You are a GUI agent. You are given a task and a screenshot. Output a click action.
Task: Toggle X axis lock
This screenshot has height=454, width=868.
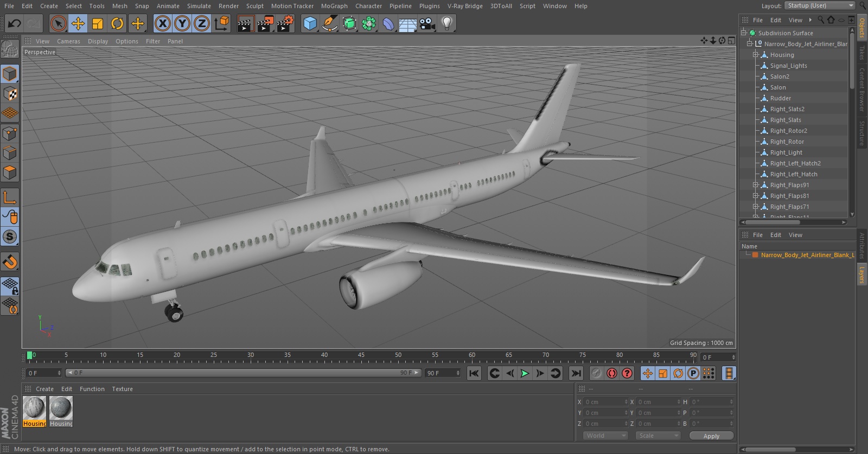(162, 23)
